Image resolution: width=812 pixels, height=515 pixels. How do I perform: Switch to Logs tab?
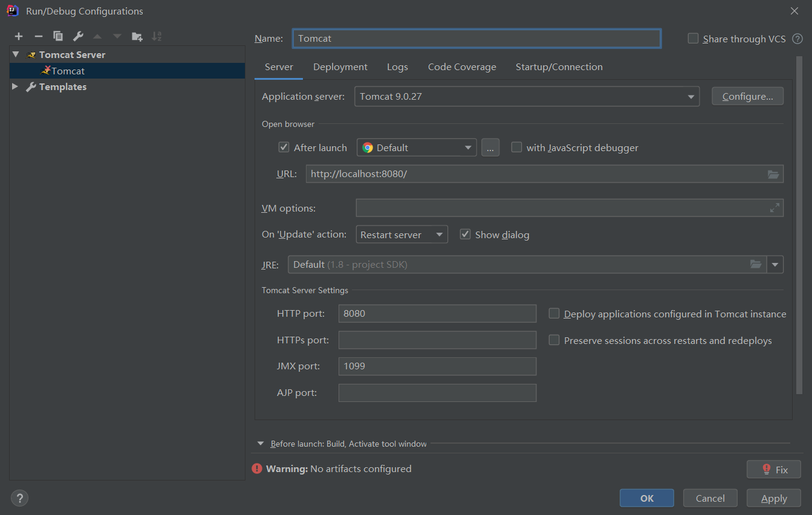pyautogui.click(x=397, y=67)
